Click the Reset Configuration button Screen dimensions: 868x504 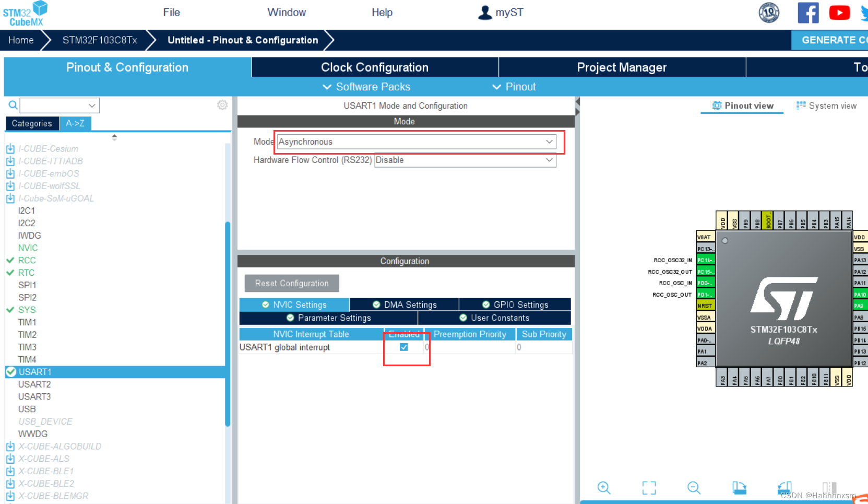[x=292, y=283]
